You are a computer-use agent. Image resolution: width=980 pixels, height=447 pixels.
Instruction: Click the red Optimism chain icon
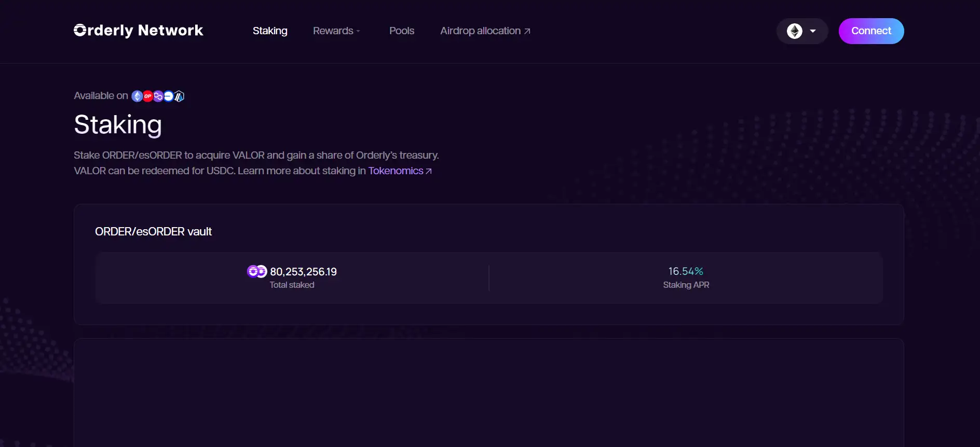[x=148, y=96]
